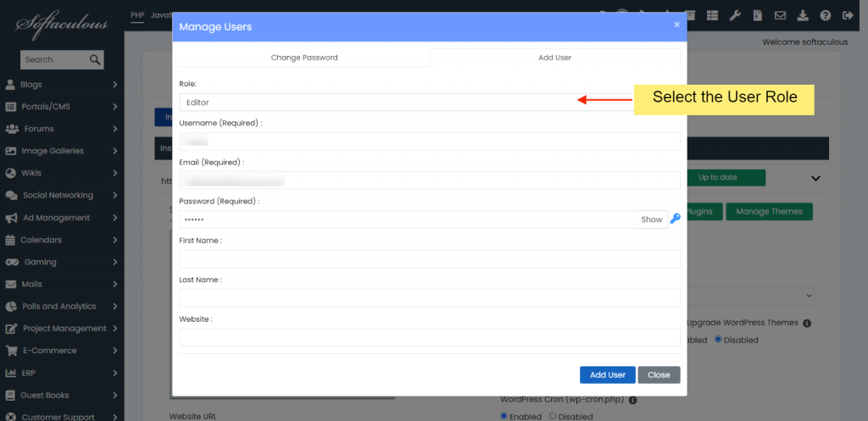Screen dimensions: 868x421
Task: Click the sidebar Search box
Action: (x=54, y=60)
